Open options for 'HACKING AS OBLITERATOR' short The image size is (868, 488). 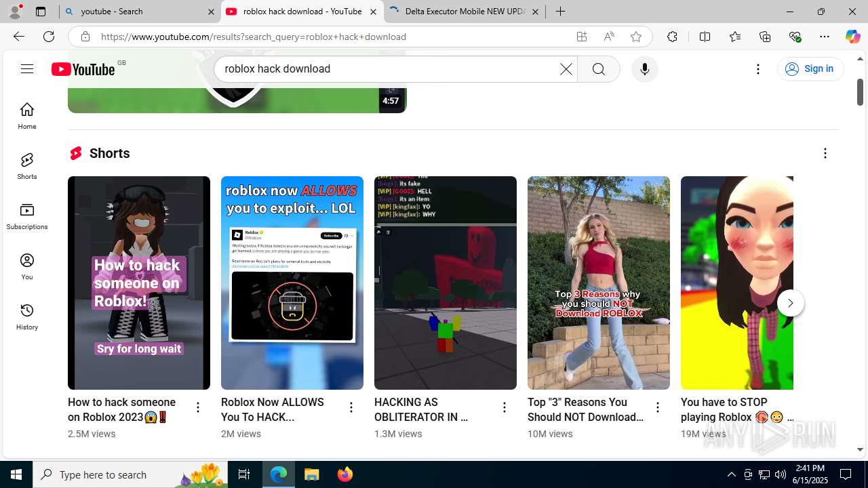click(505, 407)
